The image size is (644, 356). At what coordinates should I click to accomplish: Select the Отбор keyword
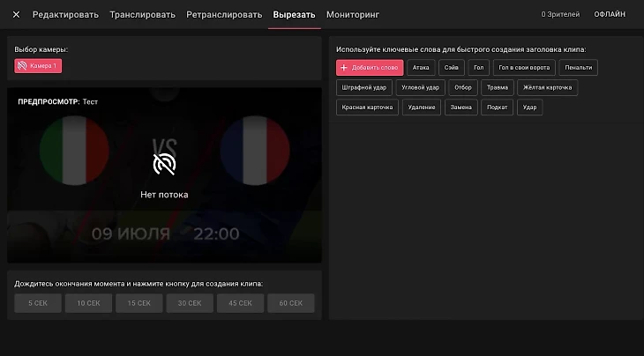click(463, 87)
